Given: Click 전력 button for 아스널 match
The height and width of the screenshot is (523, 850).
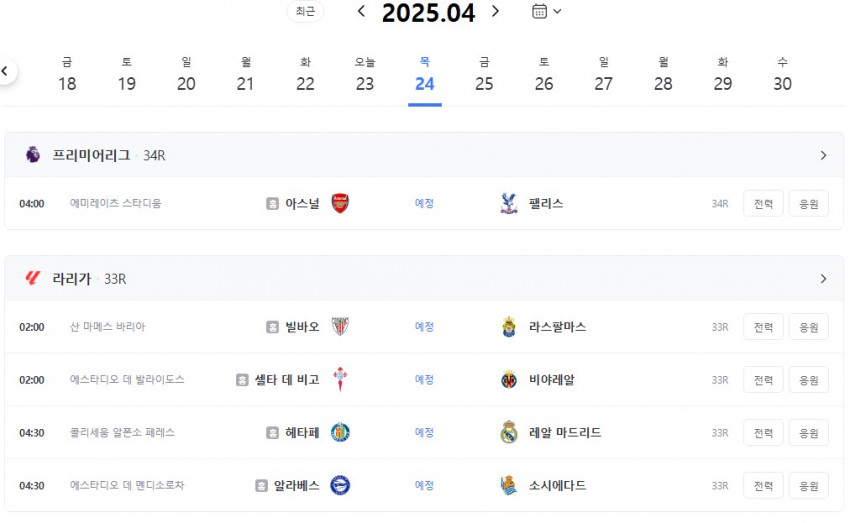Looking at the screenshot, I should coord(763,204).
